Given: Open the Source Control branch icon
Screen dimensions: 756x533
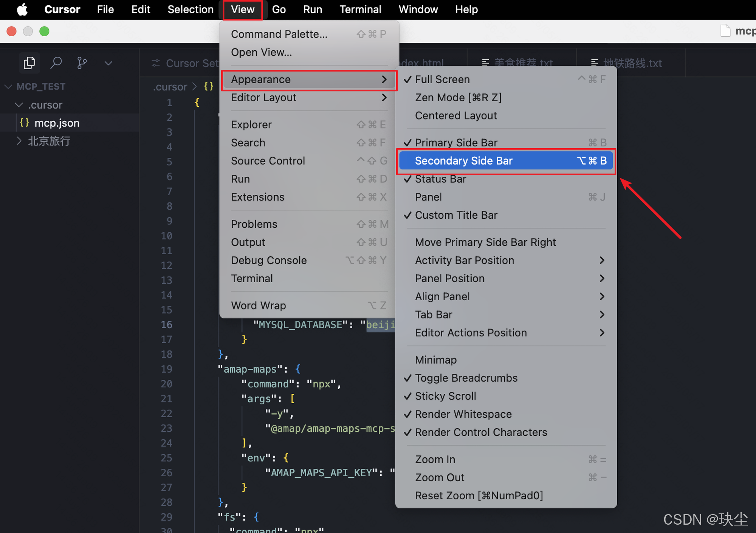Looking at the screenshot, I should pyautogui.click(x=82, y=63).
